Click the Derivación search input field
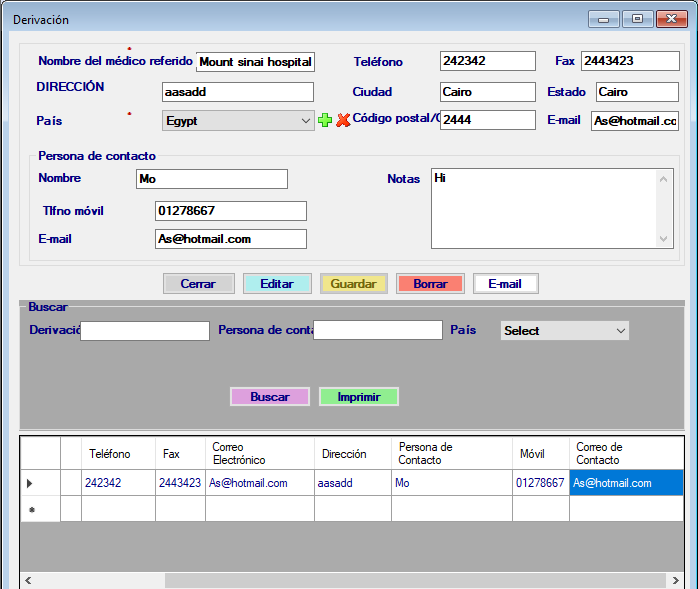 (145, 330)
